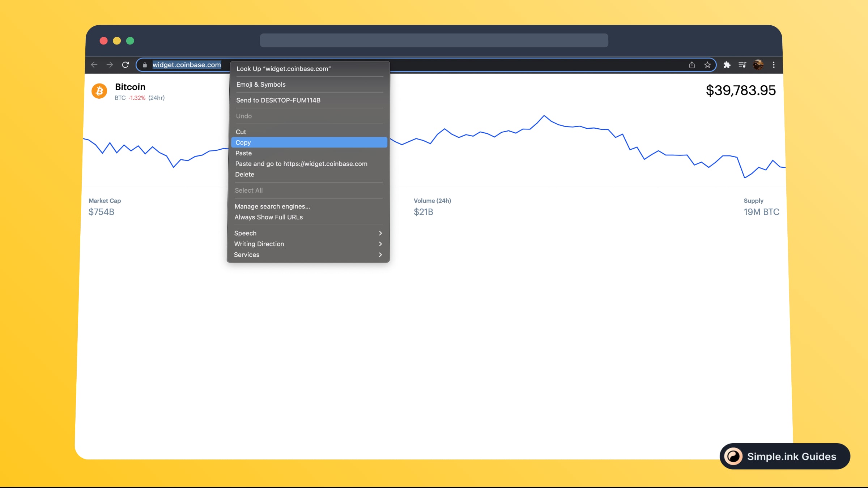Expand the Speech submenu

pyautogui.click(x=308, y=233)
